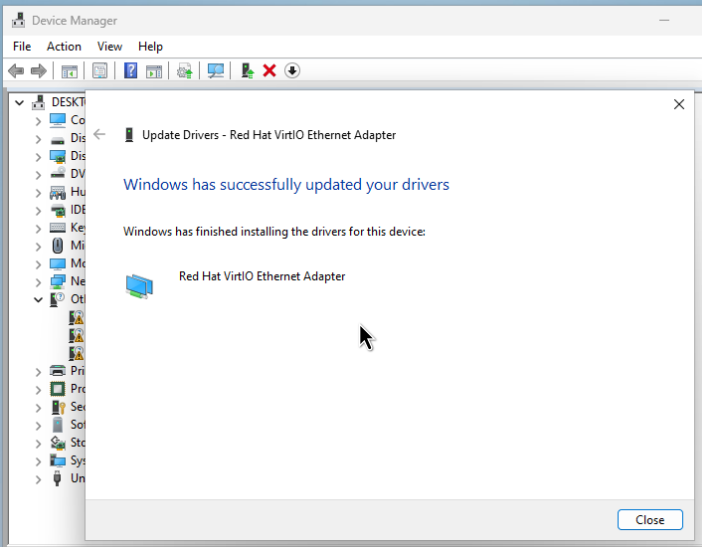Click the Show/Hide Action Pane toolbar icon
The width and height of the screenshot is (702, 547).
point(154,71)
